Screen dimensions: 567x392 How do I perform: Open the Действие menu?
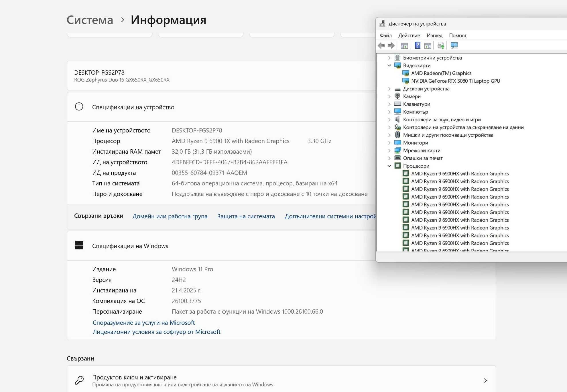409,35
